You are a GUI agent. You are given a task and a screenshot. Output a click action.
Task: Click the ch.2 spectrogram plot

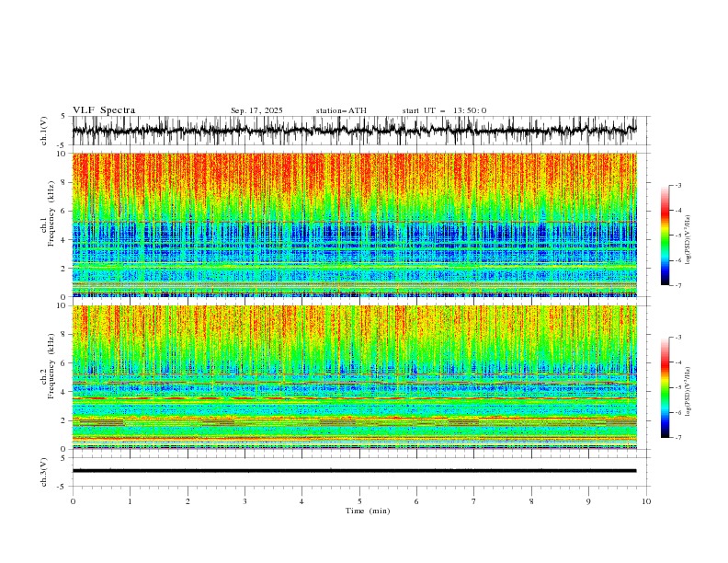[354, 377]
